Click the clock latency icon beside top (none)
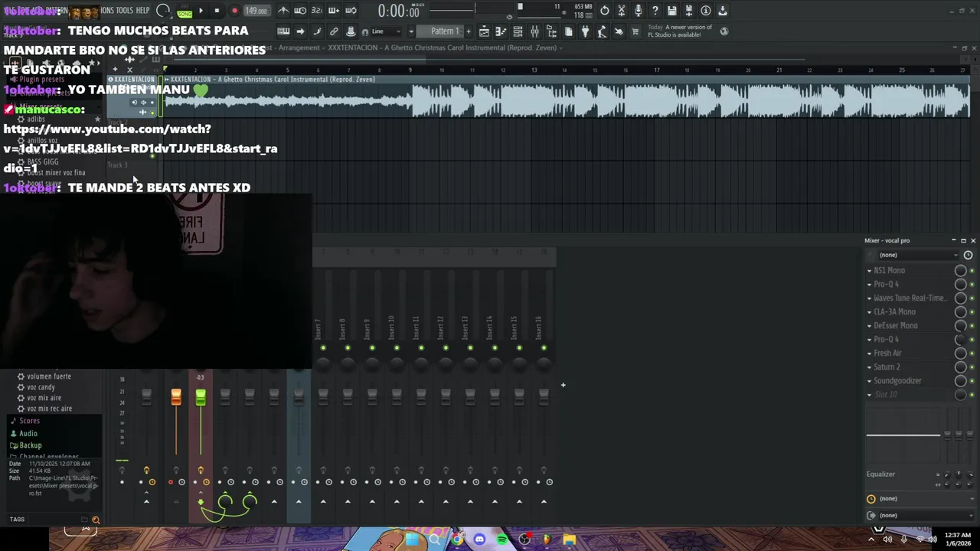Screen dimensions: 980x551 [968, 255]
